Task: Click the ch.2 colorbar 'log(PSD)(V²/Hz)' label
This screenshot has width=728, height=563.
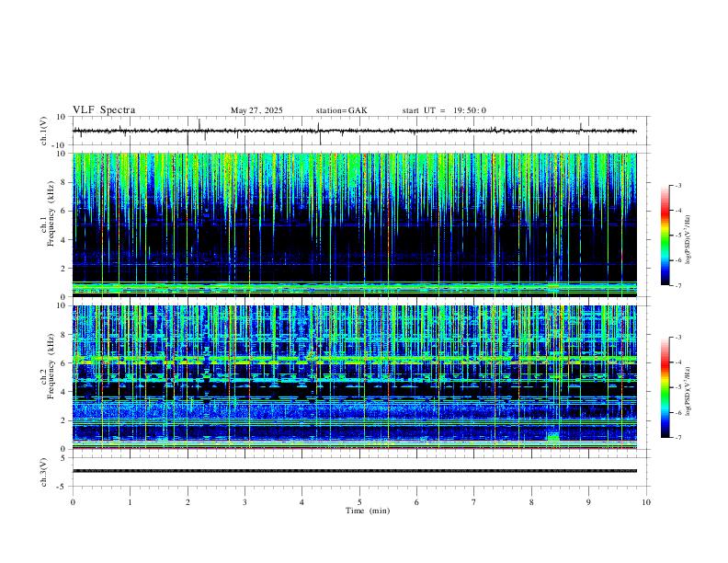Action: pyautogui.click(x=688, y=391)
